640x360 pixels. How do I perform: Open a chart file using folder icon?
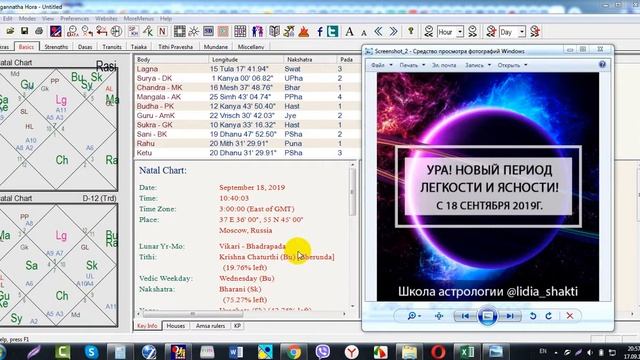click(x=10, y=31)
